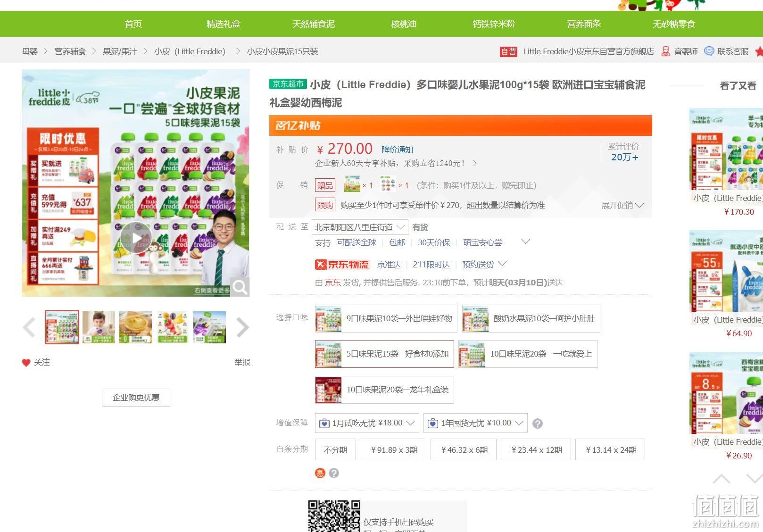
Task: Open Little Freddie小皮京东自营官方旗舰店 store link
Action: pos(589,51)
